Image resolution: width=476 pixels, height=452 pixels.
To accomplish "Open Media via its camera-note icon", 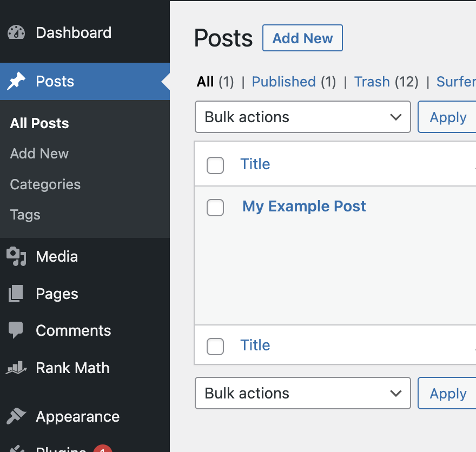I will tap(16, 256).
